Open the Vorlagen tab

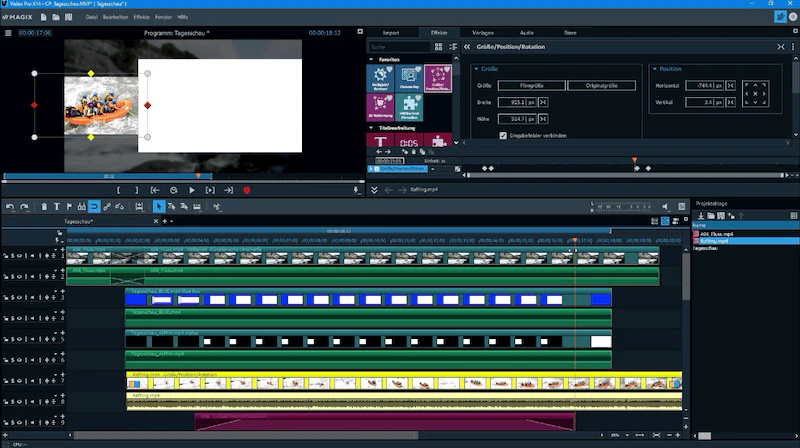(483, 33)
